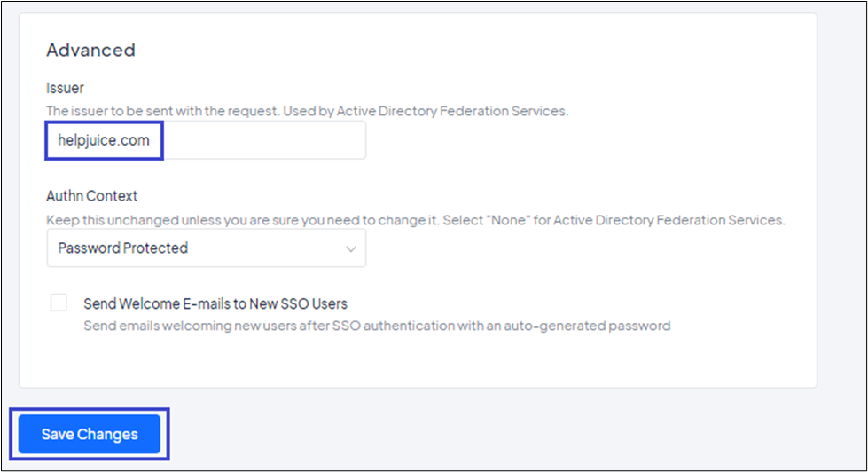This screenshot has width=868, height=472.
Task: Click the "Authn Context" field label
Action: click(92, 196)
